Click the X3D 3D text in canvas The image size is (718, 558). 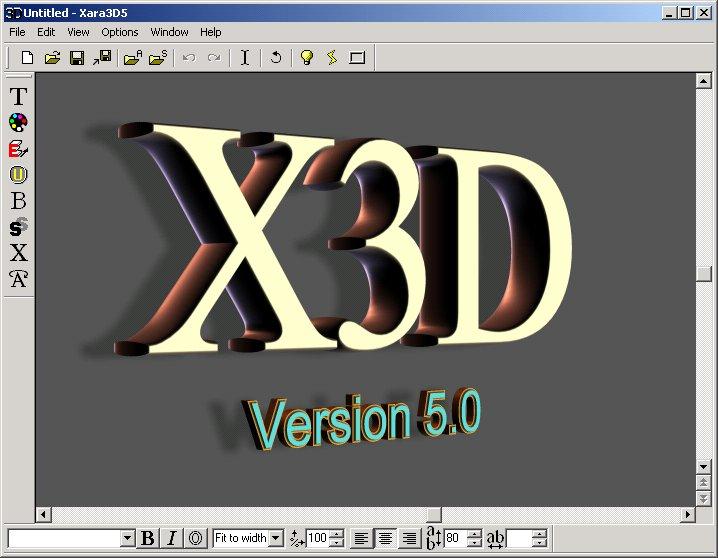click(343, 238)
